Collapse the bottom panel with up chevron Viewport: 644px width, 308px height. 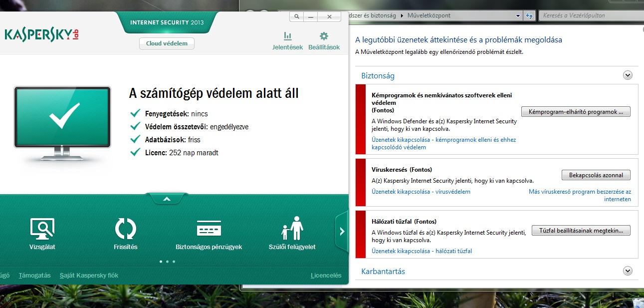pyautogui.click(x=167, y=199)
